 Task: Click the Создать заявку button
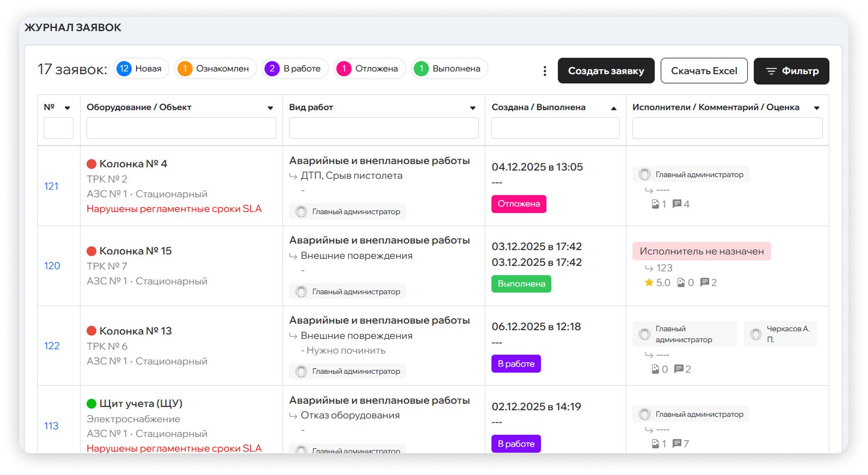pyautogui.click(x=606, y=71)
